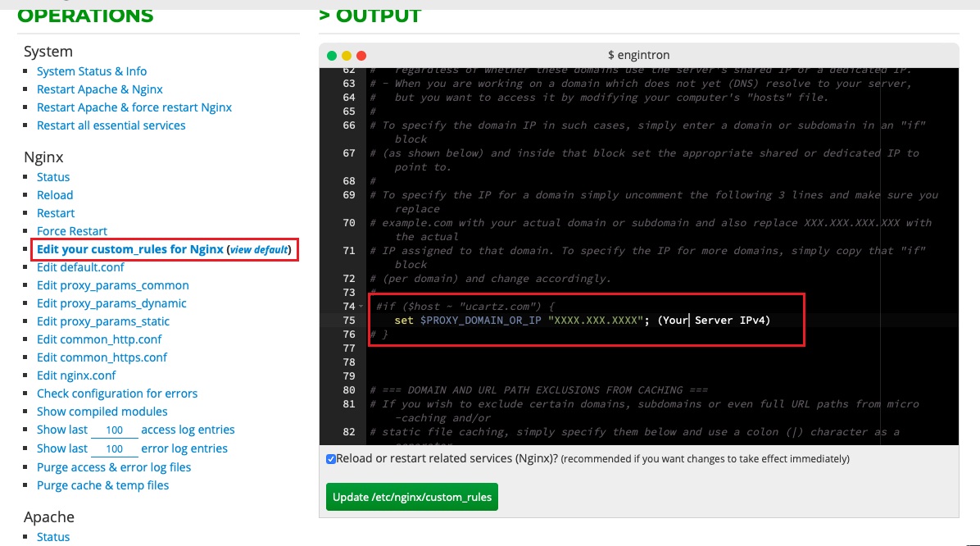Open Edit common_http.conf link
Viewport: 980px width, 546px height.
tap(99, 339)
